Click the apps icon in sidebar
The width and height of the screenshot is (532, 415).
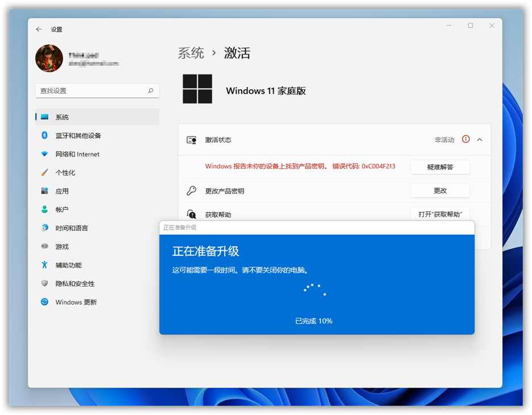(x=44, y=191)
